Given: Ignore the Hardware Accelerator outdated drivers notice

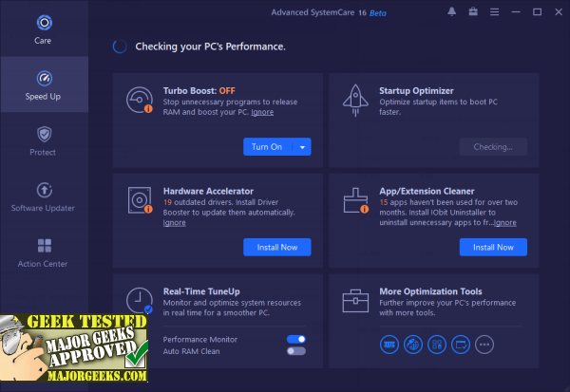Looking at the screenshot, I should click(x=174, y=222).
